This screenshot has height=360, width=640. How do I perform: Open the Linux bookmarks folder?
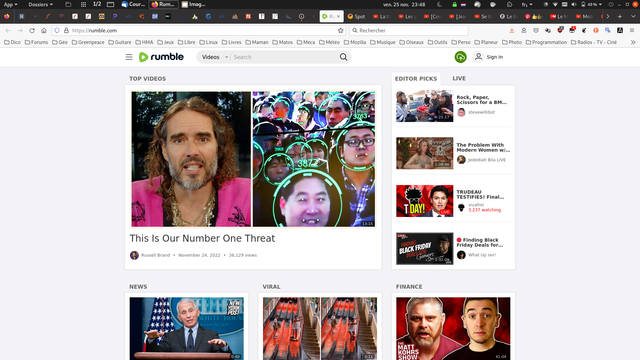[208, 42]
